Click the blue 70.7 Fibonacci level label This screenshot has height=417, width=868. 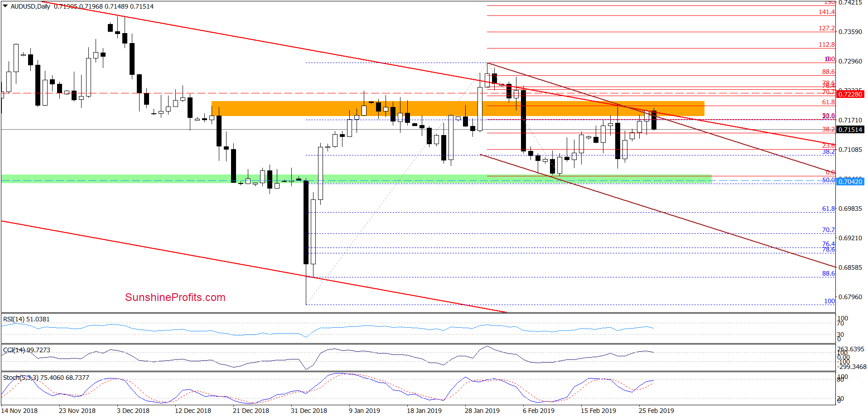click(x=829, y=230)
